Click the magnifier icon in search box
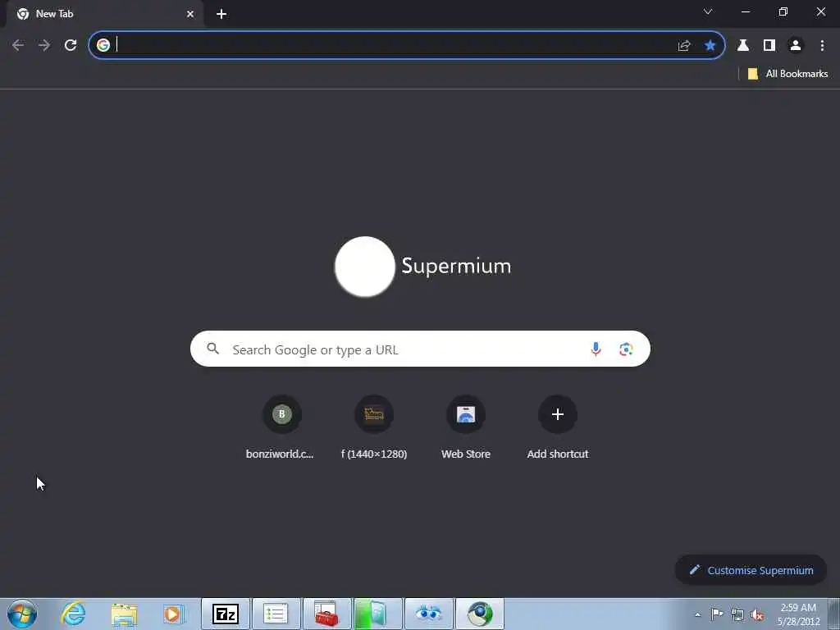This screenshot has width=840, height=630. [212, 349]
